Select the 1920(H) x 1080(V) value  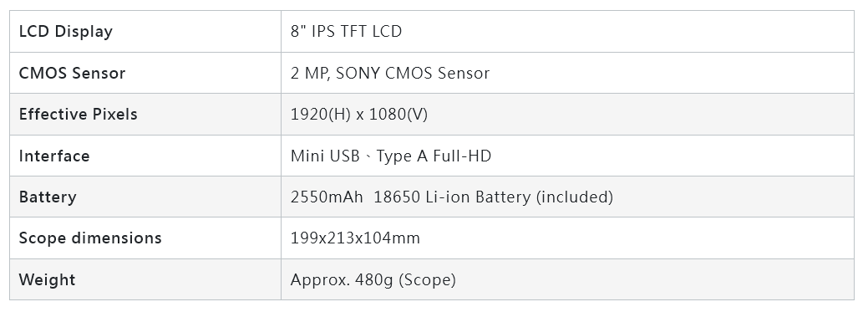coord(358,114)
